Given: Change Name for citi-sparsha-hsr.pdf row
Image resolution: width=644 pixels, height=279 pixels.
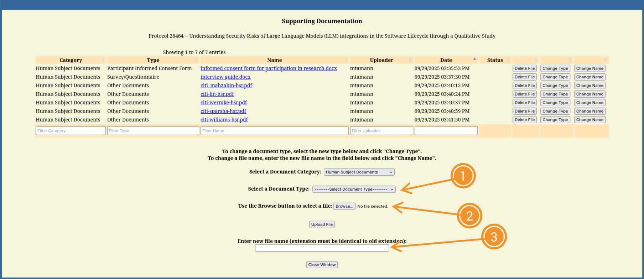Looking at the screenshot, I should click(590, 111).
